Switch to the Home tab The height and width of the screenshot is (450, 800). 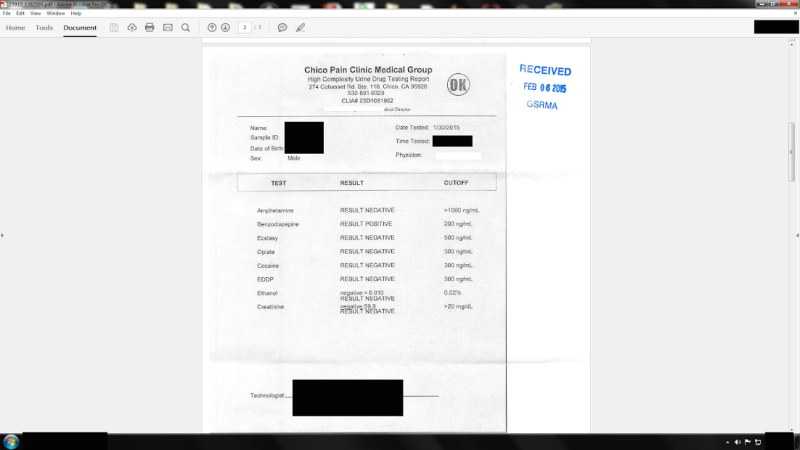click(x=16, y=27)
